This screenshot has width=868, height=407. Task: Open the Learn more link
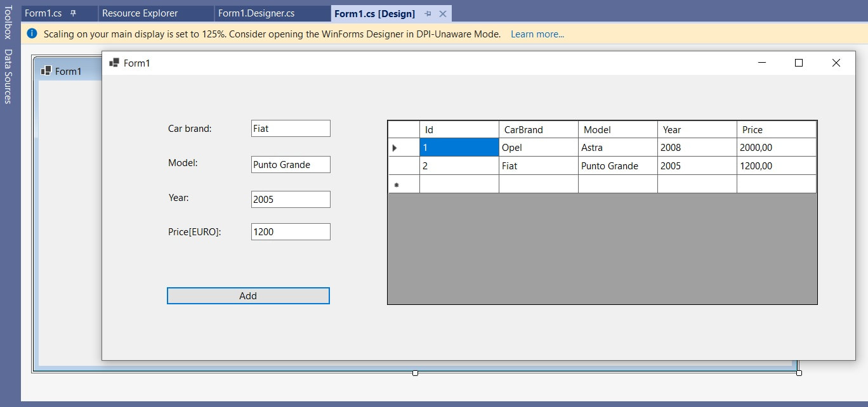tap(537, 34)
